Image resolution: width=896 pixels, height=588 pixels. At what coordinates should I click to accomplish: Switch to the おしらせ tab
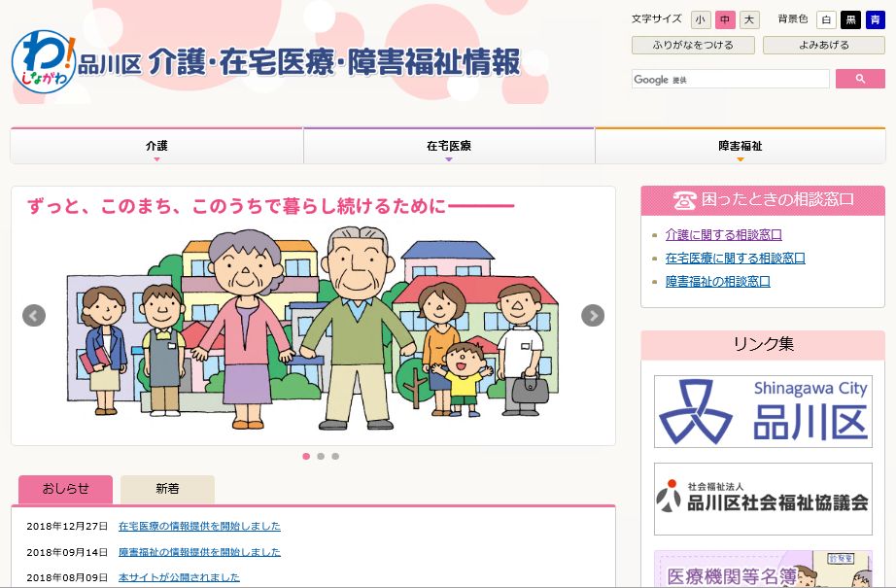point(66,489)
